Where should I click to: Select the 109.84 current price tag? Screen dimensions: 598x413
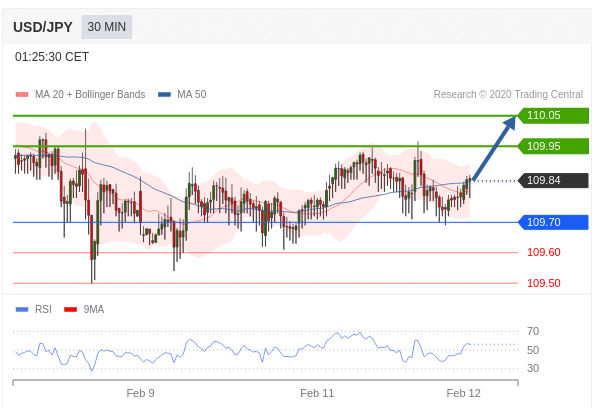(x=553, y=180)
